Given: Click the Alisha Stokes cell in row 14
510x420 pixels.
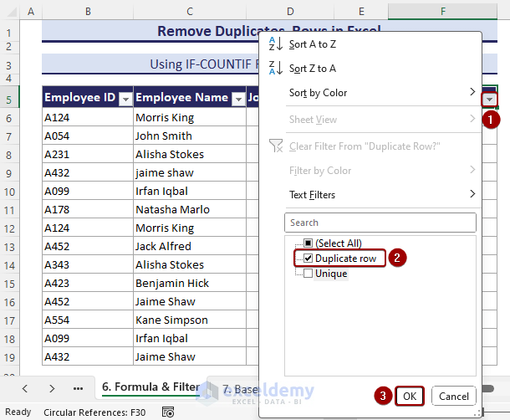Looking at the screenshot, I should (x=190, y=264).
